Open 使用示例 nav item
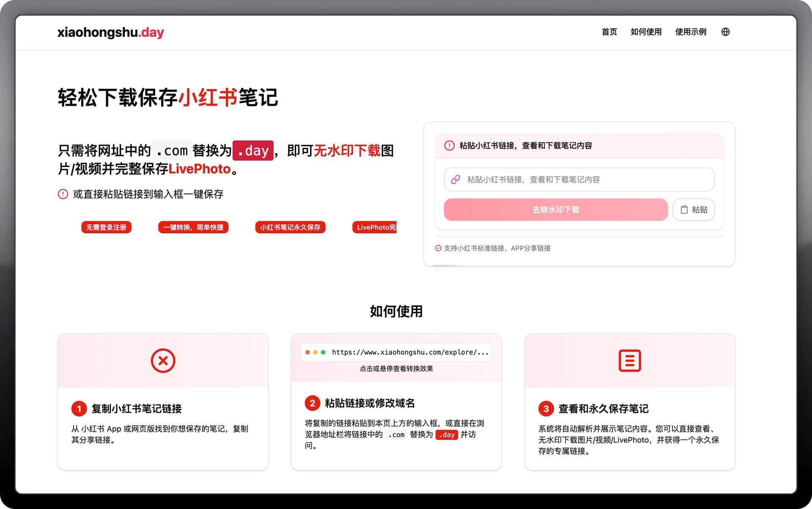Image resolution: width=812 pixels, height=509 pixels. tap(691, 32)
